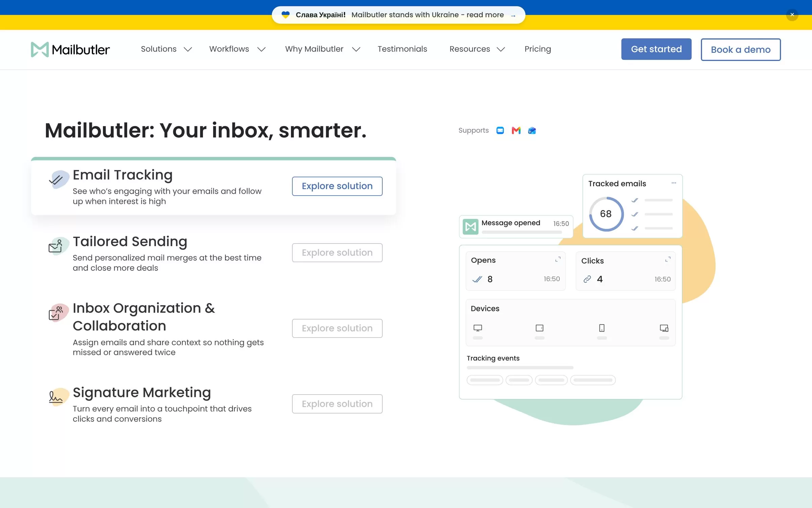Click the Get started button
Image resolution: width=812 pixels, height=508 pixels.
[x=656, y=49]
